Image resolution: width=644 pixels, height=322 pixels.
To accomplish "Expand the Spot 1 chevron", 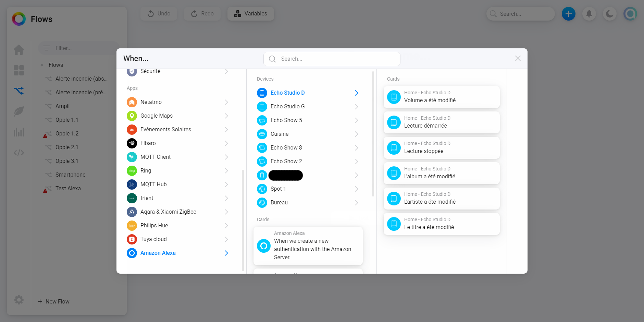I will (x=356, y=189).
